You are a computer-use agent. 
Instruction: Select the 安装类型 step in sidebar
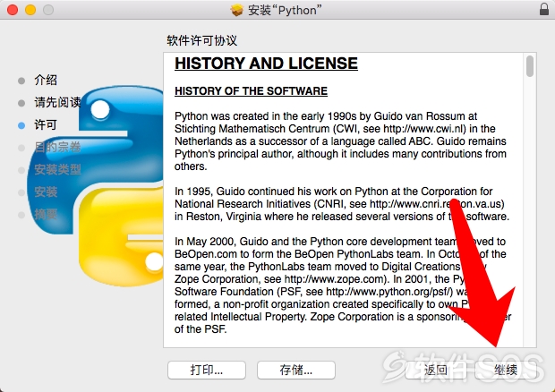pos(57,169)
